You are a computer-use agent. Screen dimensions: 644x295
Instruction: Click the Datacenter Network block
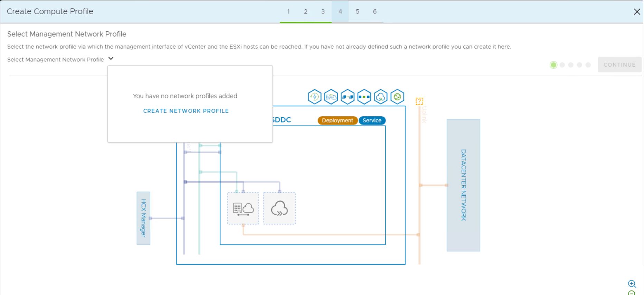[x=463, y=185]
